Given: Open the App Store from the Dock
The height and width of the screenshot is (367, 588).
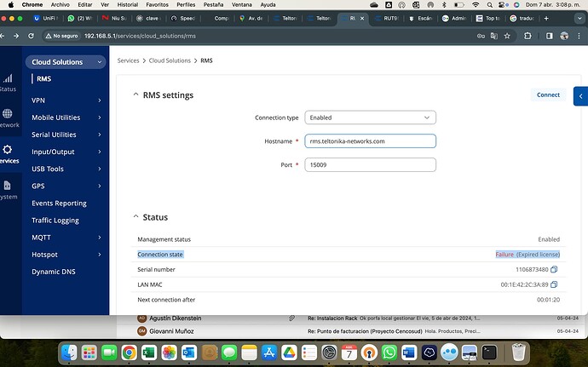Looking at the screenshot, I should 269,353.
